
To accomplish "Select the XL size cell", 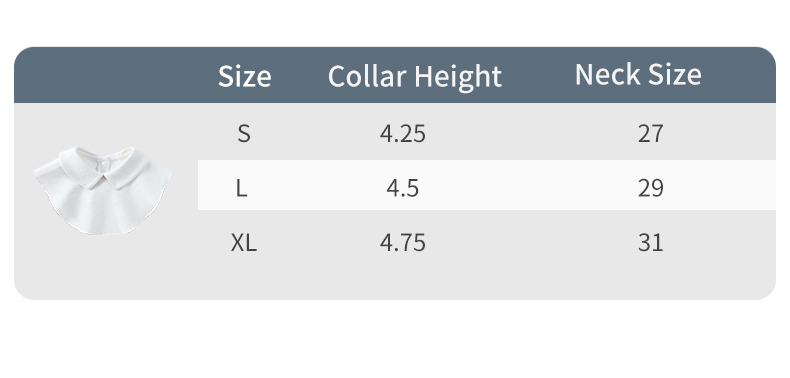I will pyautogui.click(x=244, y=242).
